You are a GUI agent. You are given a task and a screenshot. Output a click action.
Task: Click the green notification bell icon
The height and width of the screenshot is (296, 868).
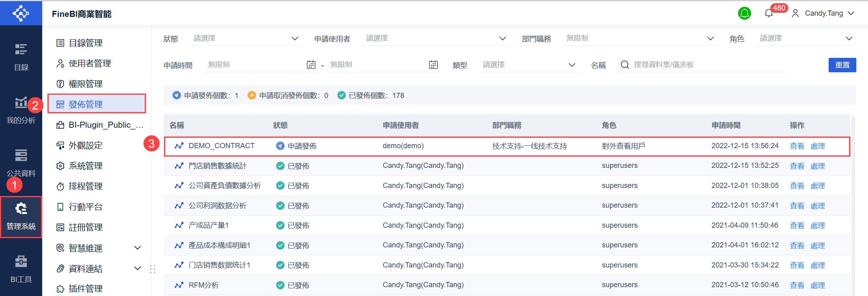click(x=744, y=13)
